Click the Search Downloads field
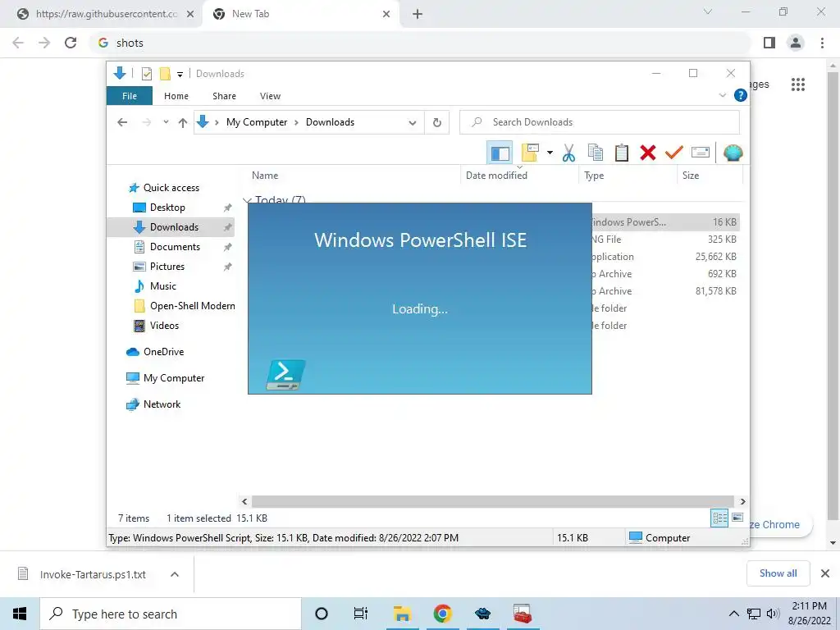 point(600,122)
